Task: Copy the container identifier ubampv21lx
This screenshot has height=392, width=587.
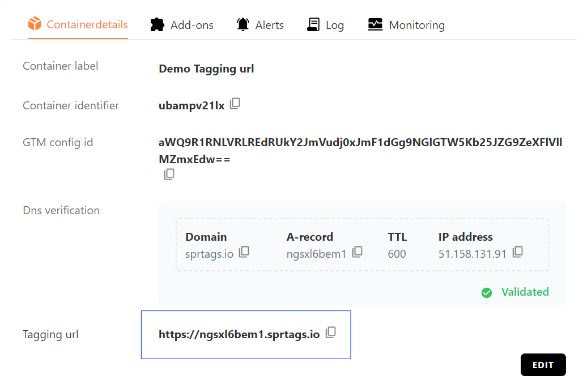Action: [235, 103]
